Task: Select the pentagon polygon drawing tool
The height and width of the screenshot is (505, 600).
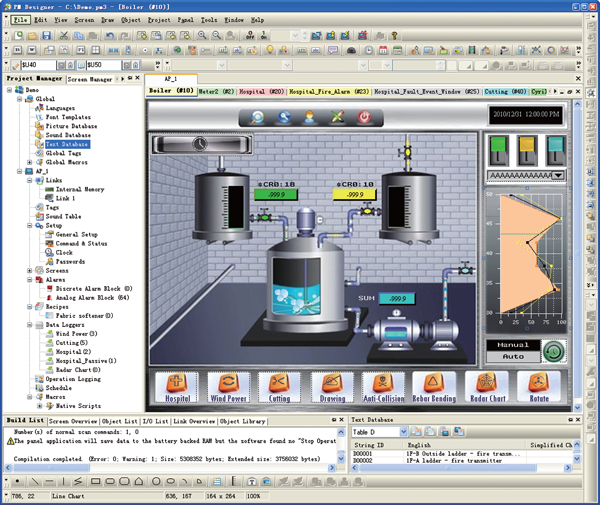Action: (x=139, y=481)
